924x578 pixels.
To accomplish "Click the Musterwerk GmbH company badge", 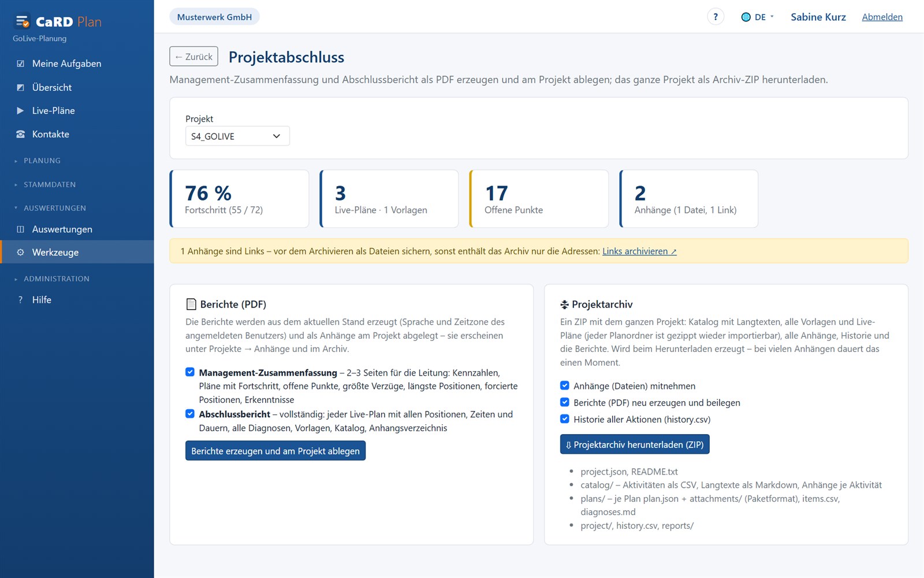I will click(214, 17).
